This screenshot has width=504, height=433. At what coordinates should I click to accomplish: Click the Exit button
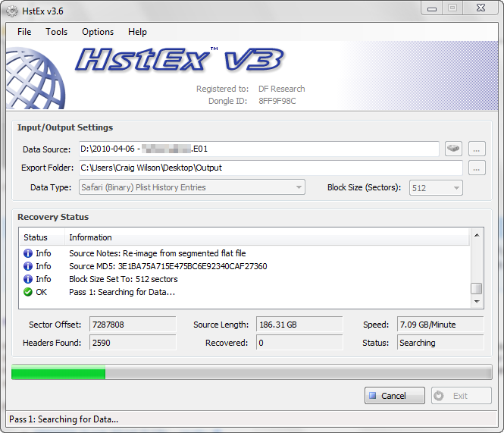pyautogui.click(x=462, y=396)
